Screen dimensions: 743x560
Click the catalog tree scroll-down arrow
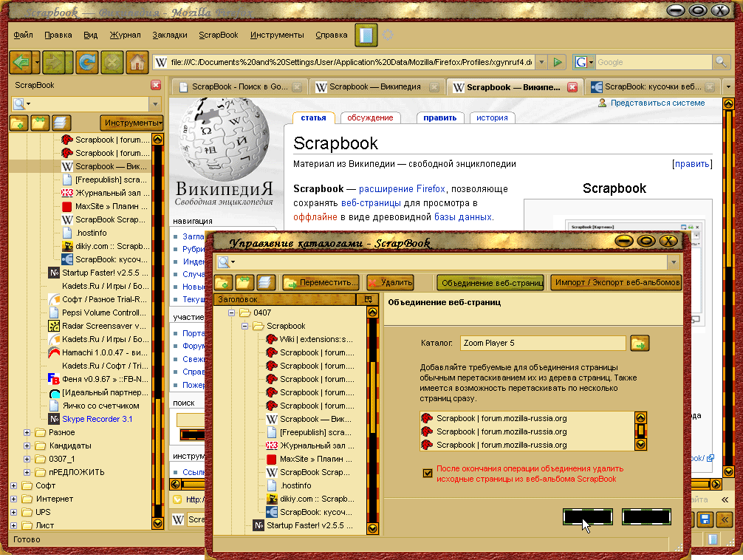click(372, 527)
